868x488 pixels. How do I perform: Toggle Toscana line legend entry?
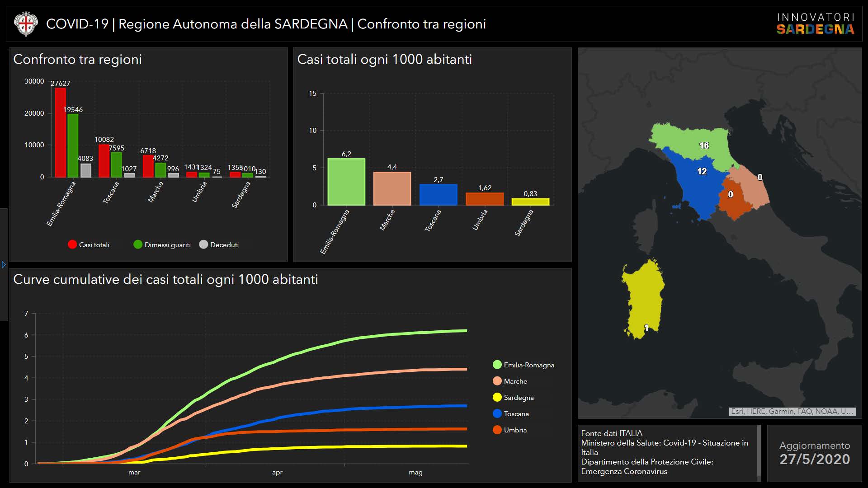click(511, 413)
